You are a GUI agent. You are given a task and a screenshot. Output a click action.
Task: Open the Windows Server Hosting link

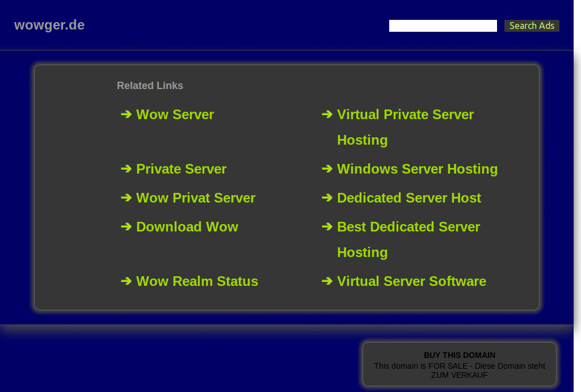click(x=417, y=169)
